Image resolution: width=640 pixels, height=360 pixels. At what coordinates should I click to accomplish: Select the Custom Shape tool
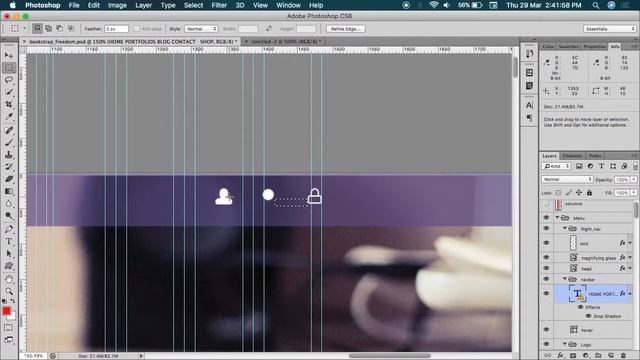(x=9, y=266)
